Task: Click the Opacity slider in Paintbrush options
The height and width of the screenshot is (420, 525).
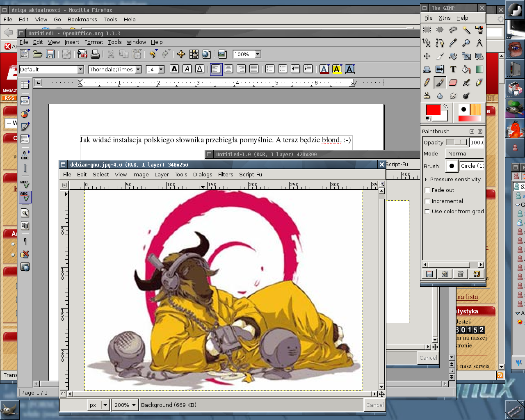Action: click(x=457, y=142)
